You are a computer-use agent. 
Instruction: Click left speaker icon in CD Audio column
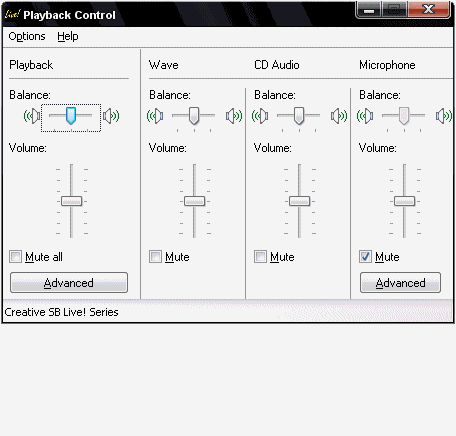(260, 116)
